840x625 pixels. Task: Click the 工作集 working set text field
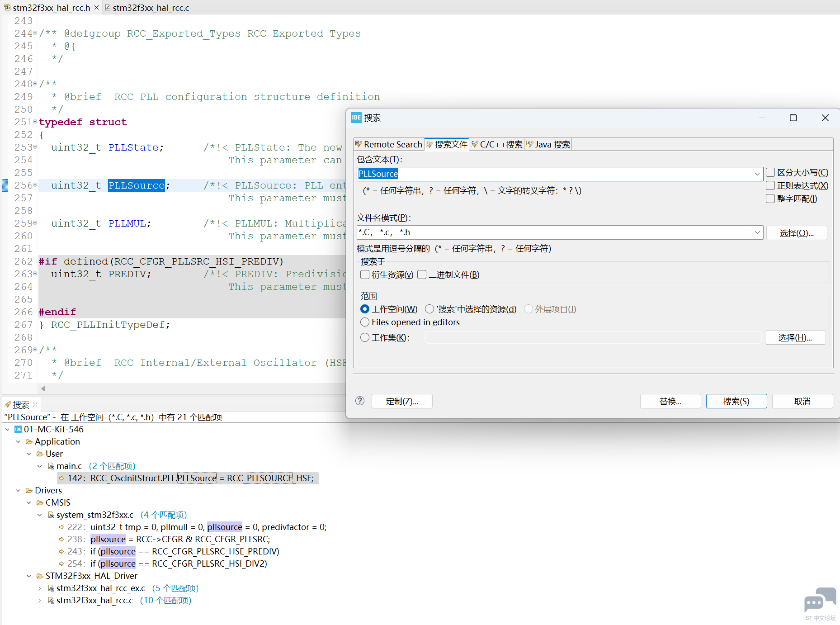[593, 337]
